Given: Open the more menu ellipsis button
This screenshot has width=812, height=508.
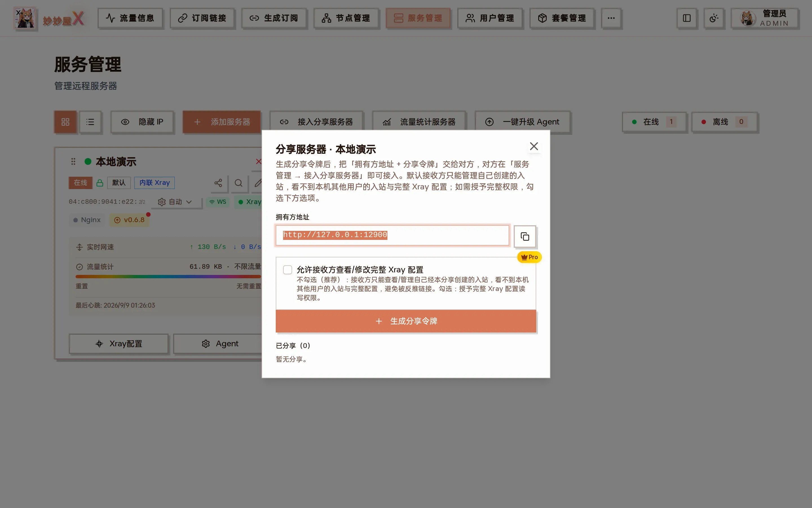Looking at the screenshot, I should 611,18.
